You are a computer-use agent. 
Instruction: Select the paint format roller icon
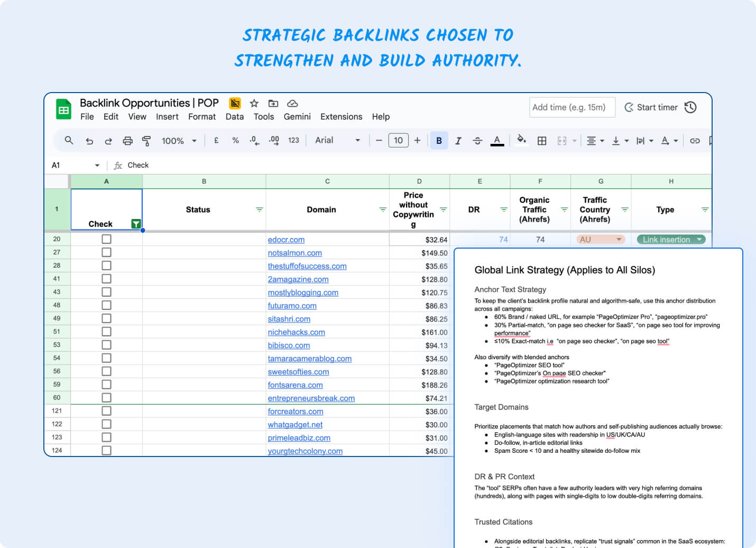coord(146,141)
